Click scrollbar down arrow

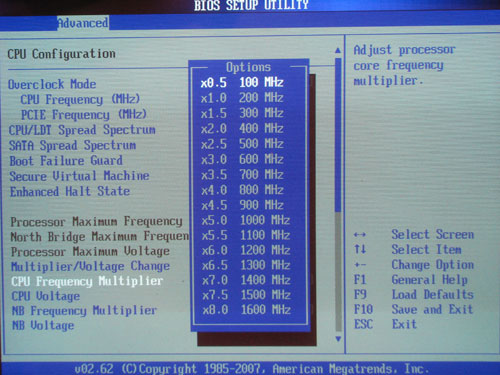tap(338, 339)
